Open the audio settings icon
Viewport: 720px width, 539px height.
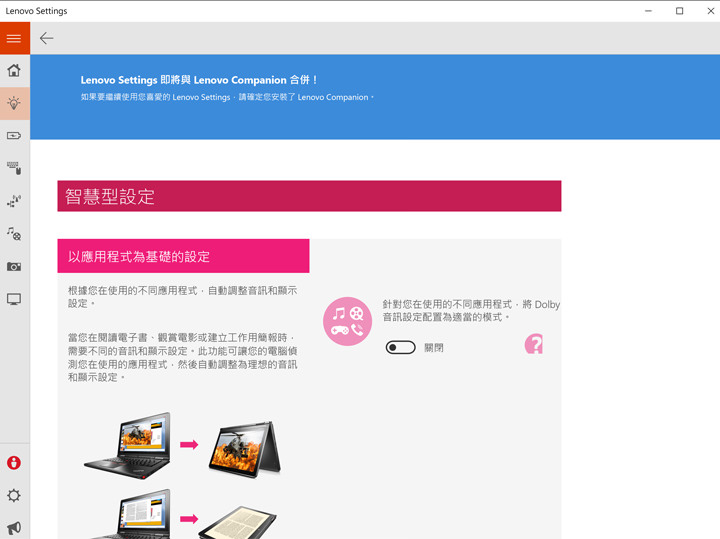(14, 234)
